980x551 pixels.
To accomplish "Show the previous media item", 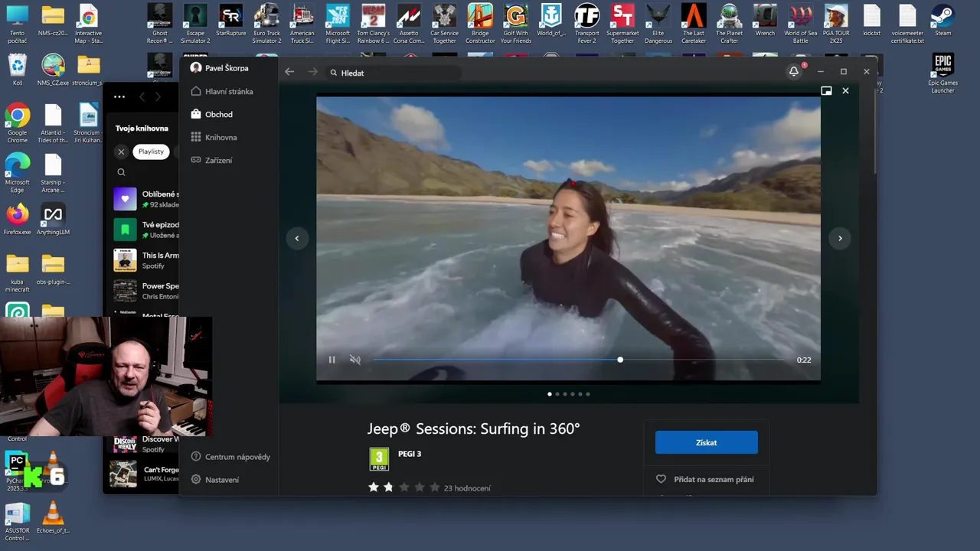I will point(297,238).
